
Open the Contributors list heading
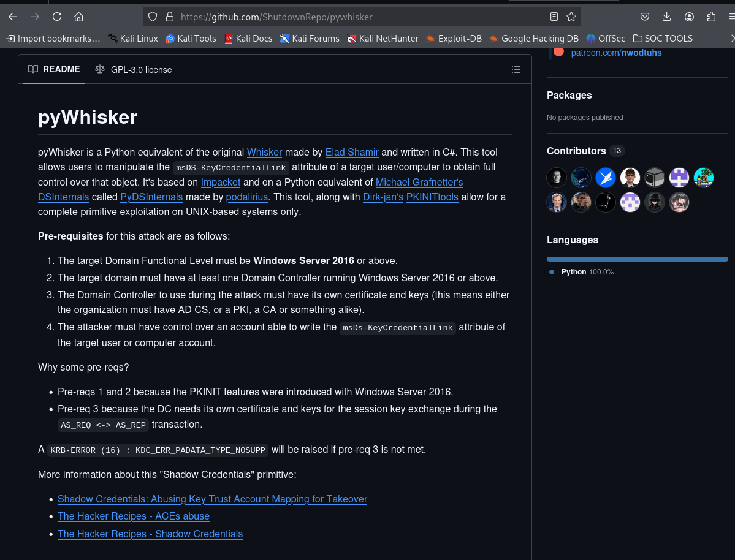[x=576, y=151]
